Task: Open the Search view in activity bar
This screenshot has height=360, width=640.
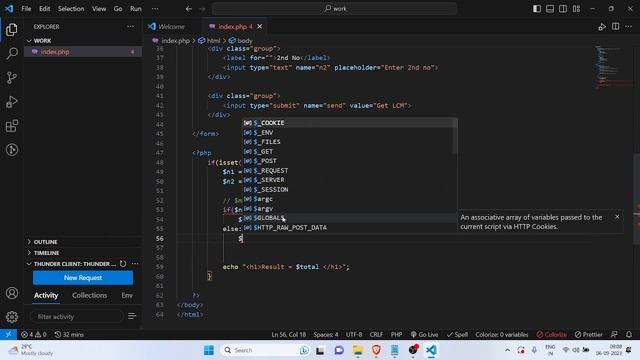Action: (x=12, y=53)
